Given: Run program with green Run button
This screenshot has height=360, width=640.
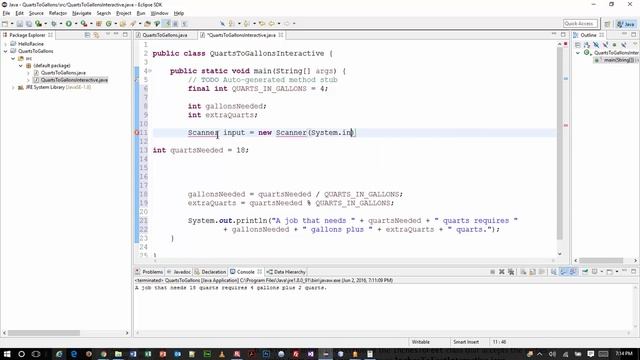Looking at the screenshot, I should point(69,24).
